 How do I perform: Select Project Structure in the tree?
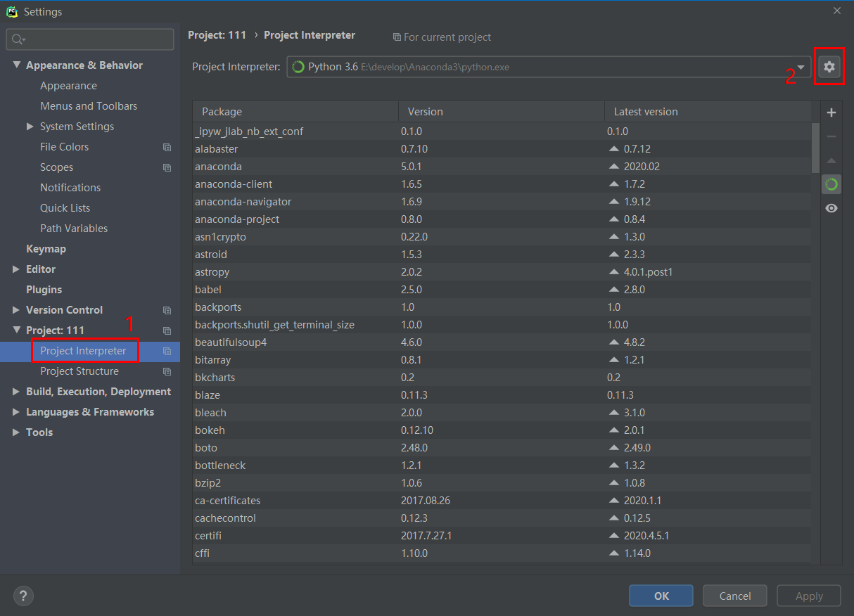click(79, 371)
